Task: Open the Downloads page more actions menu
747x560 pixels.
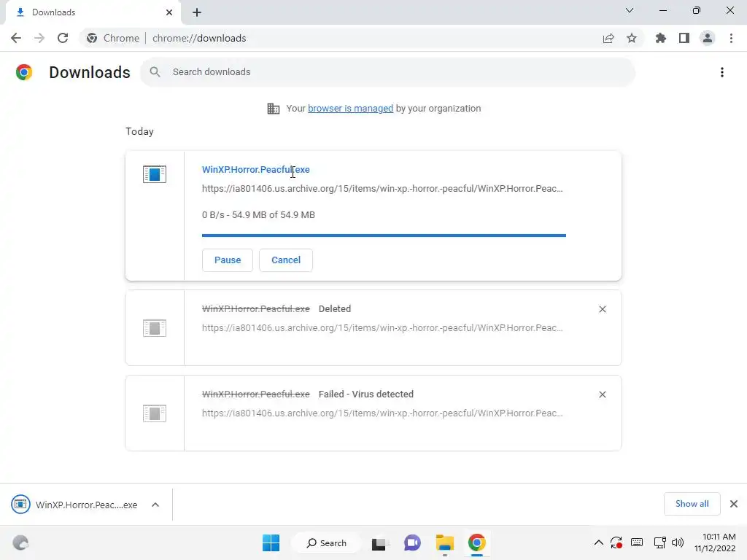Action: [722, 72]
